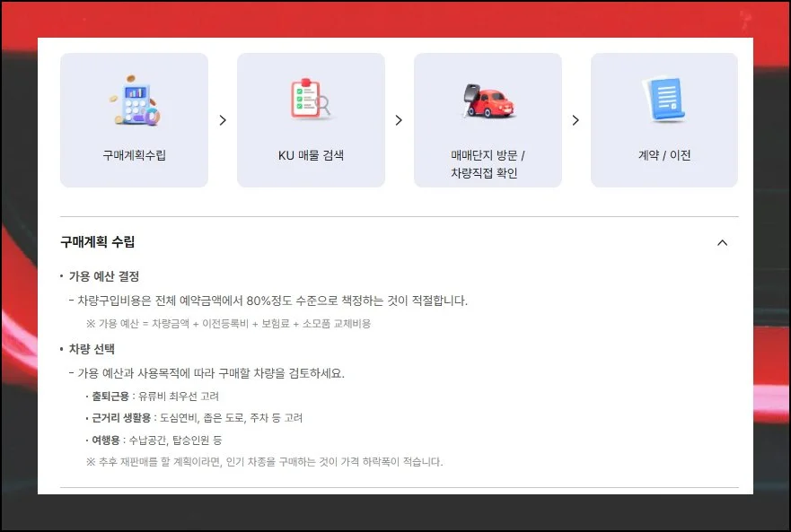The image size is (791, 532).
Task: Click the resale note about 인기 차종
Action: coord(264,462)
